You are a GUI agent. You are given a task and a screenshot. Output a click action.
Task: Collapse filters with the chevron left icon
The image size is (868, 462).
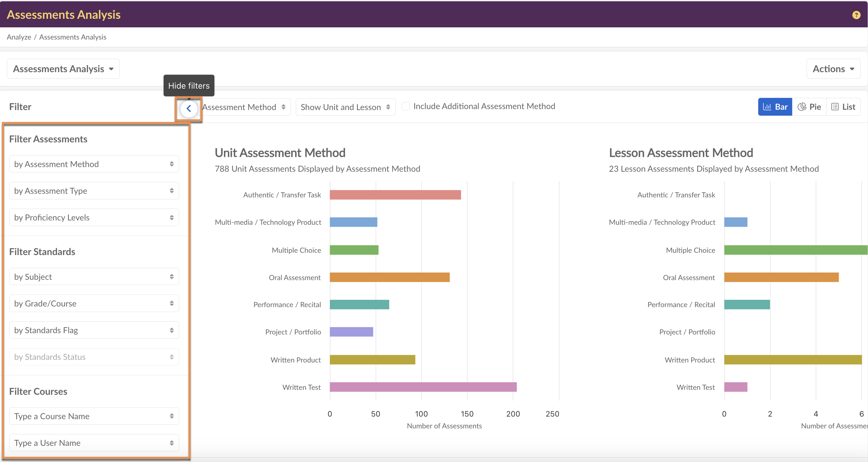point(189,108)
